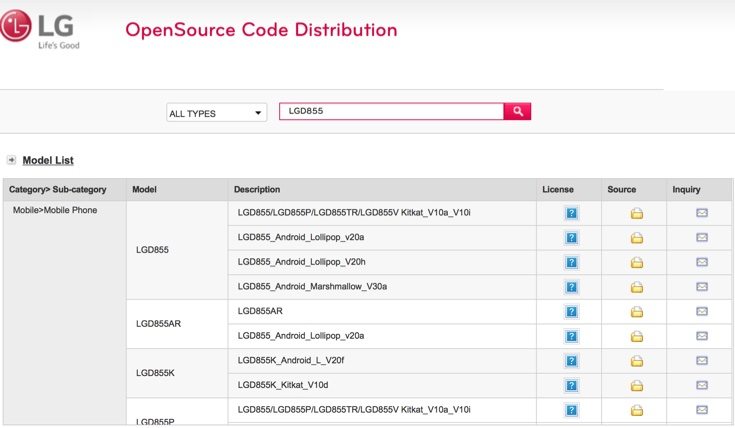The width and height of the screenshot is (735, 428).
Task: Click the magnifier search button
Action: 518,111
